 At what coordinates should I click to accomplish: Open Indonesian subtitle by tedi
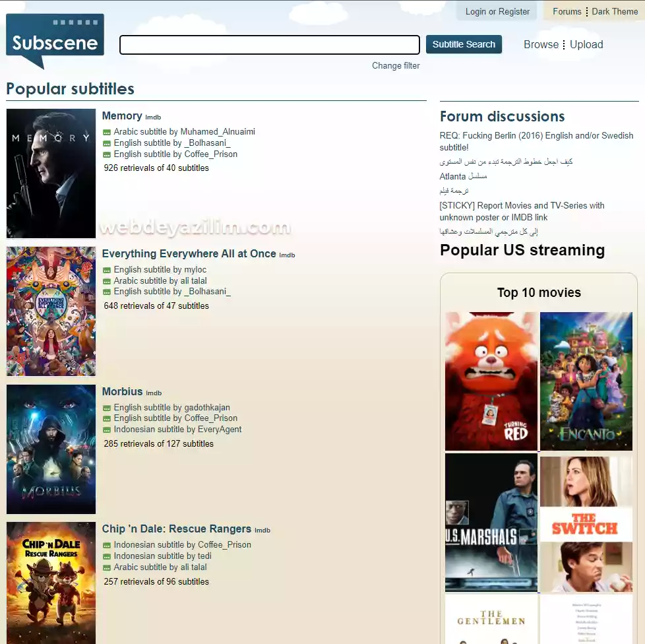[x=162, y=556]
